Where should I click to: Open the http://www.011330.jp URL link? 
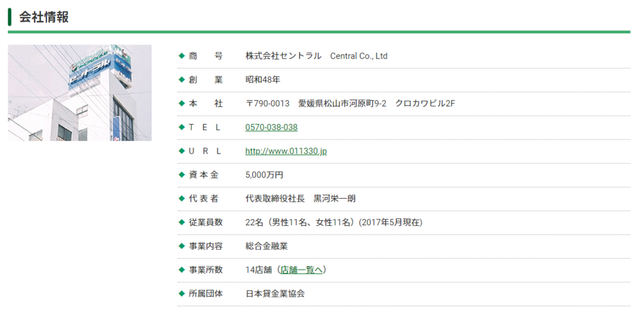coord(286,151)
